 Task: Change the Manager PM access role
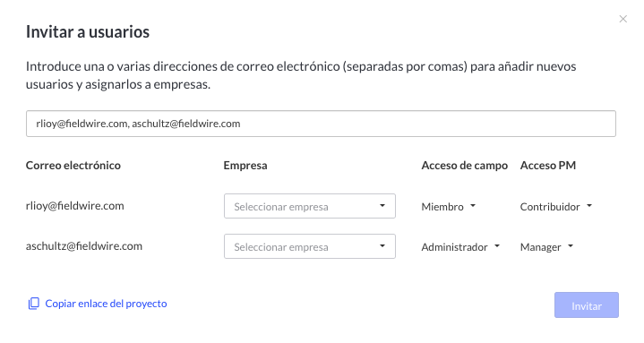point(546,247)
